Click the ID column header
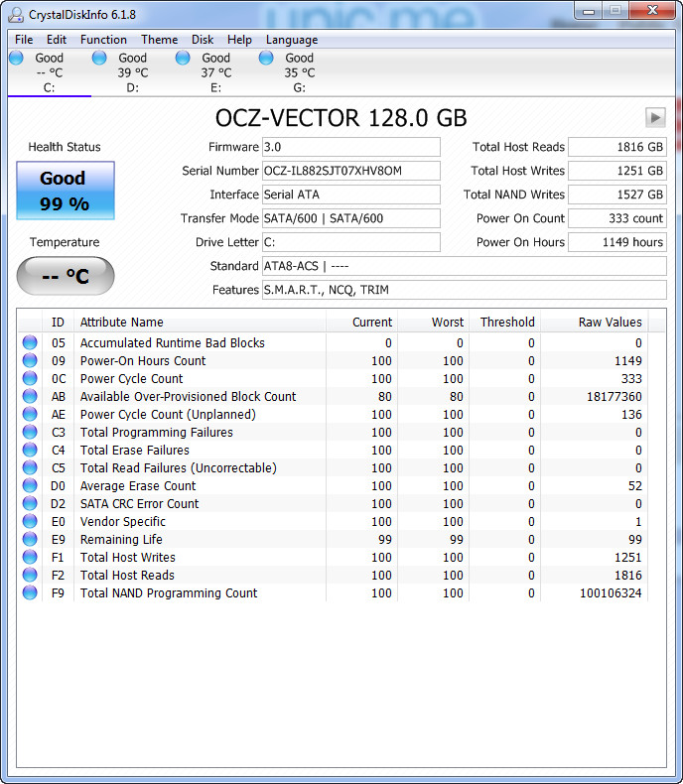The image size is (683, 784). click(58, 322)
